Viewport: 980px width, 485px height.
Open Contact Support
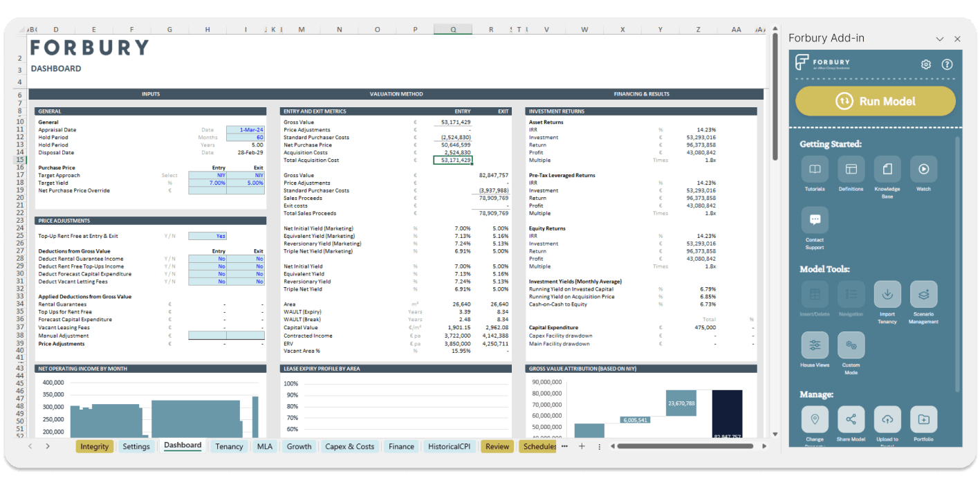pyautogui.click(x=814, y=220)
